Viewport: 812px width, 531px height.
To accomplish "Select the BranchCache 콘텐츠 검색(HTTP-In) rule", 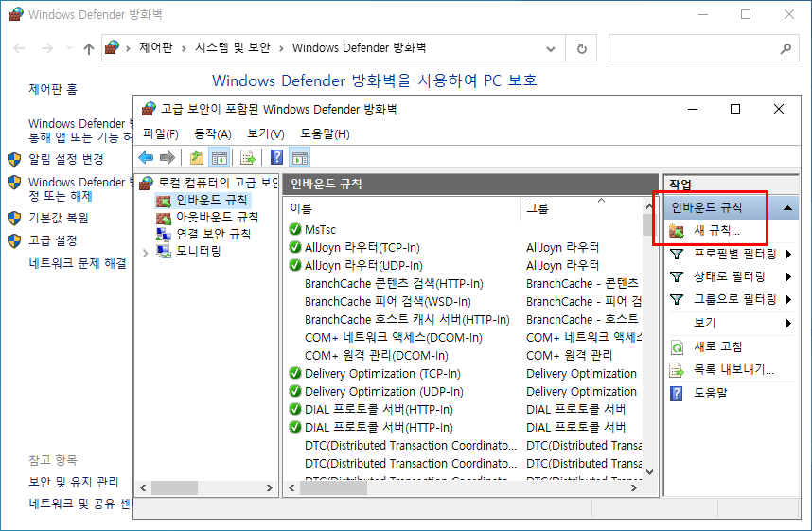I will 394,283.
